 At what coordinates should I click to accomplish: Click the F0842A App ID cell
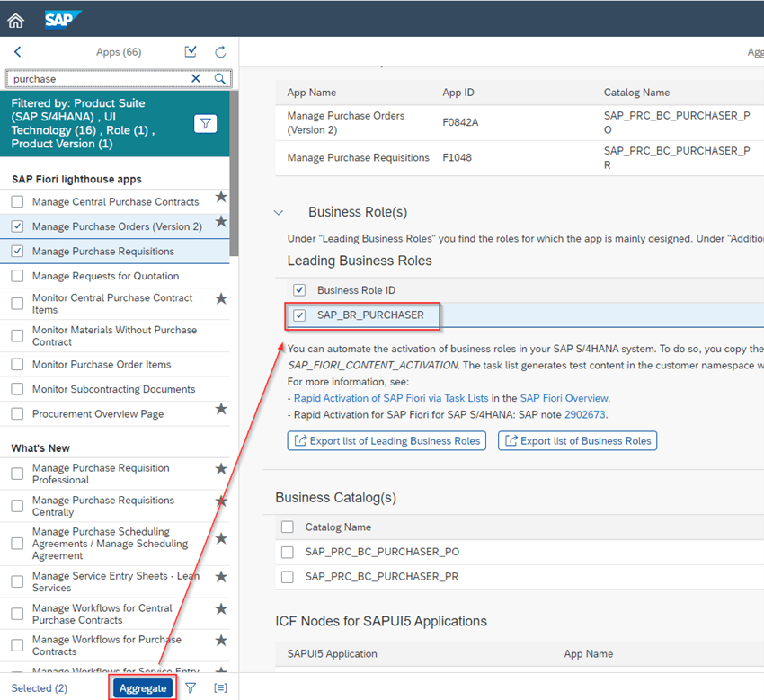coord(460,122)
